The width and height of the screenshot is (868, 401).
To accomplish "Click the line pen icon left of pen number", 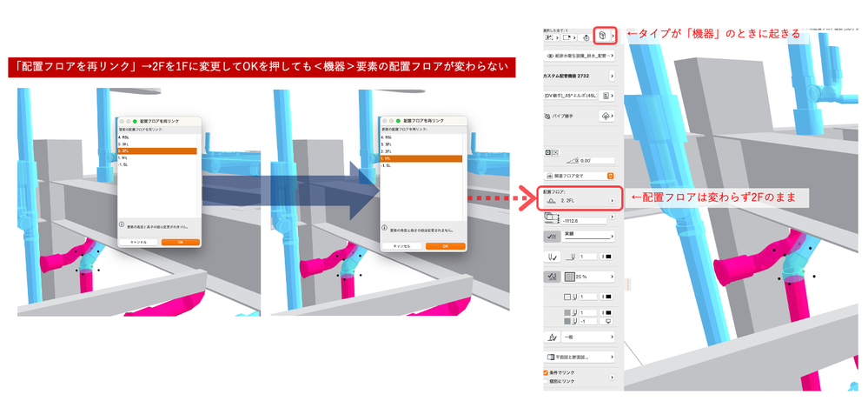I will point(572,257).
